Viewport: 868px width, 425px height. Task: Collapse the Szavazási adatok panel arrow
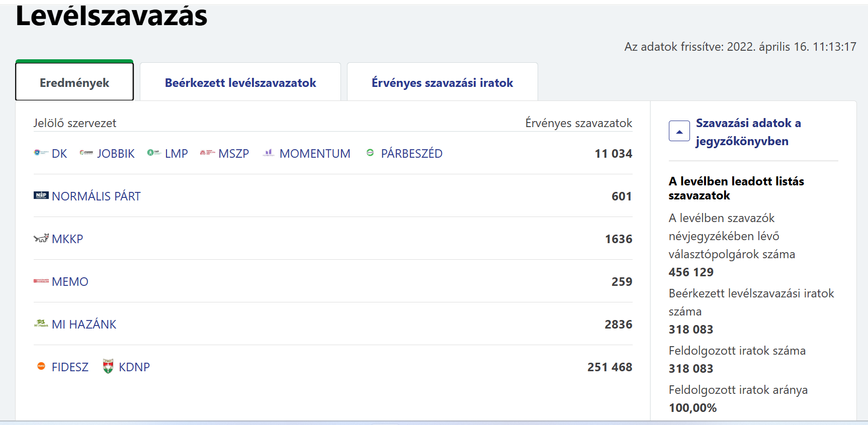click(679, 132)
